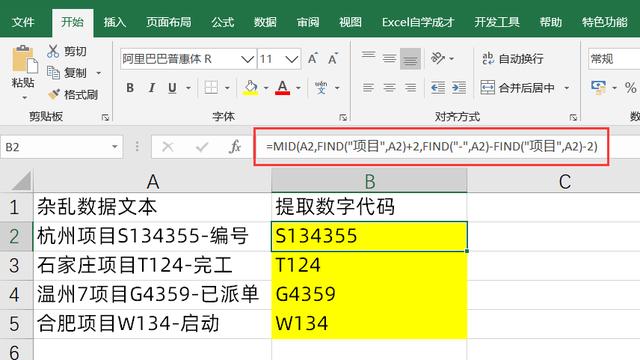Toggle Italic formatting

tap(151, 88)
